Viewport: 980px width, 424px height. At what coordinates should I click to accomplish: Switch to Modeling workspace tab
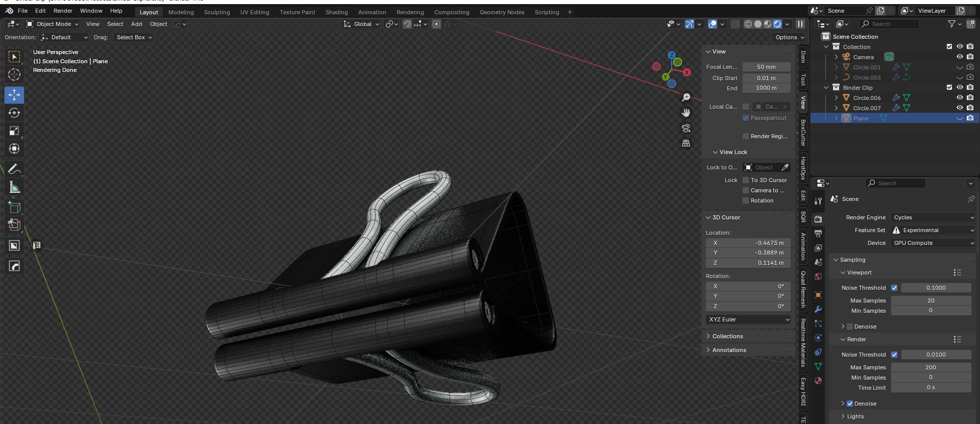(x=181, y=12)
